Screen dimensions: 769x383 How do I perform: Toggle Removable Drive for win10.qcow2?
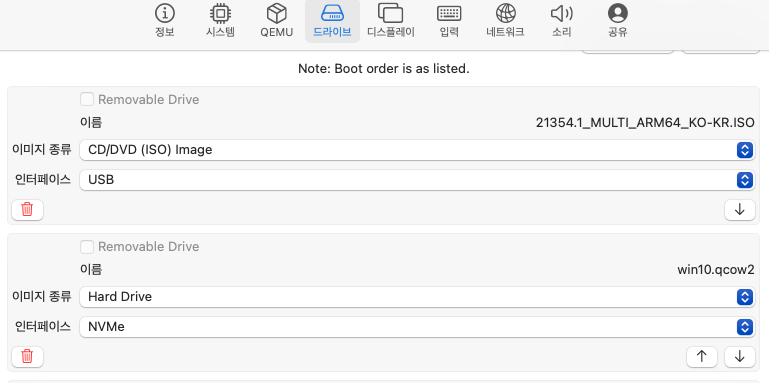87,247
